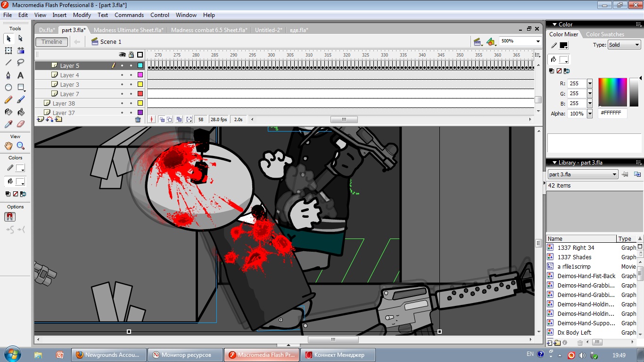Toggle Snap to Objects magnet option

point(10,217)
